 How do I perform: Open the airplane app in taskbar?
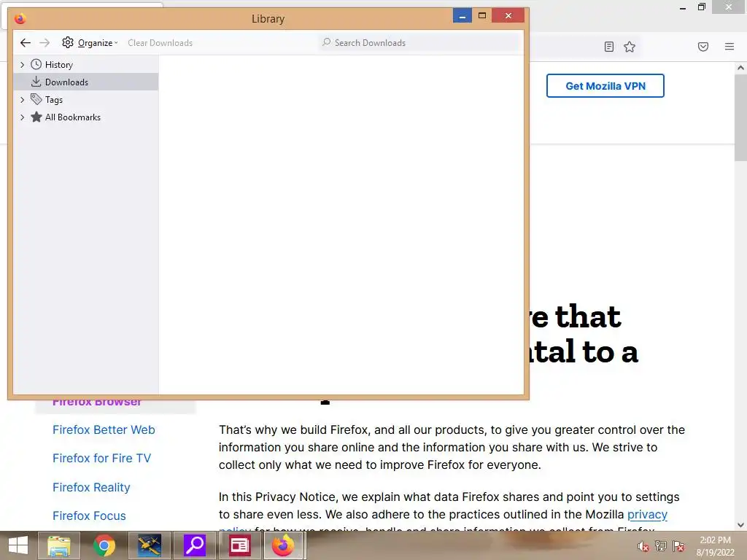click(x=149, y=545)
